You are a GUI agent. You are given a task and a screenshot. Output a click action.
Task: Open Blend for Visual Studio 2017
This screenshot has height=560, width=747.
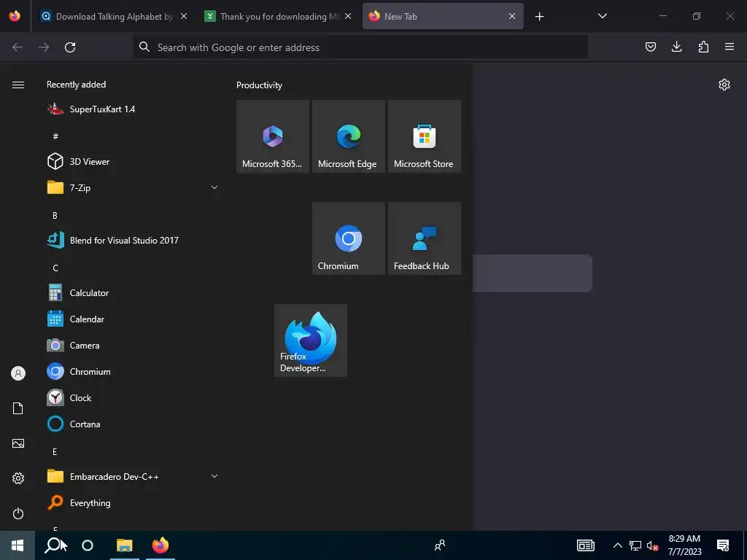(131, 240)
